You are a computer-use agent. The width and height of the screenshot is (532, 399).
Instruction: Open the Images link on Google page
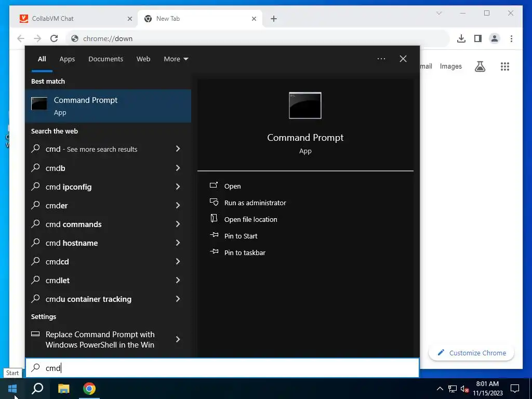(450, 66)
